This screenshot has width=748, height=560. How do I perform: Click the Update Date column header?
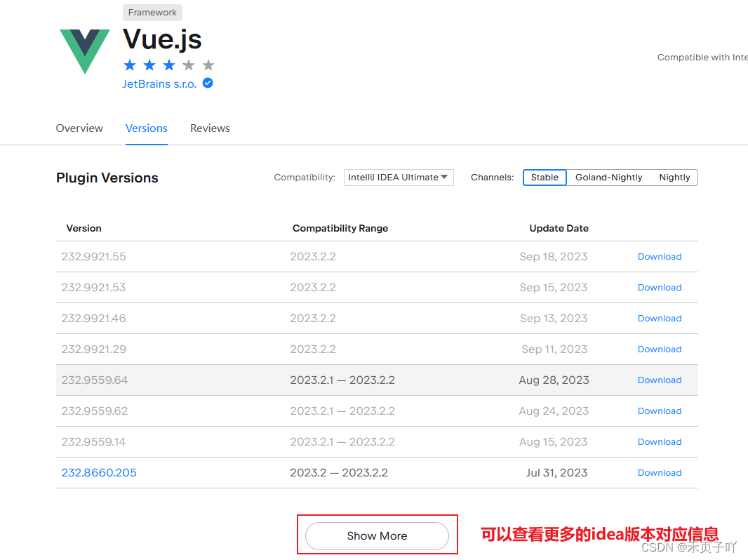coord(559,229)
